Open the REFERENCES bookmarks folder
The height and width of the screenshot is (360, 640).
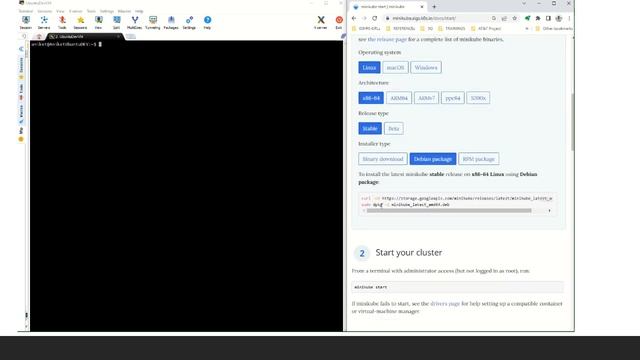[400, 29]
